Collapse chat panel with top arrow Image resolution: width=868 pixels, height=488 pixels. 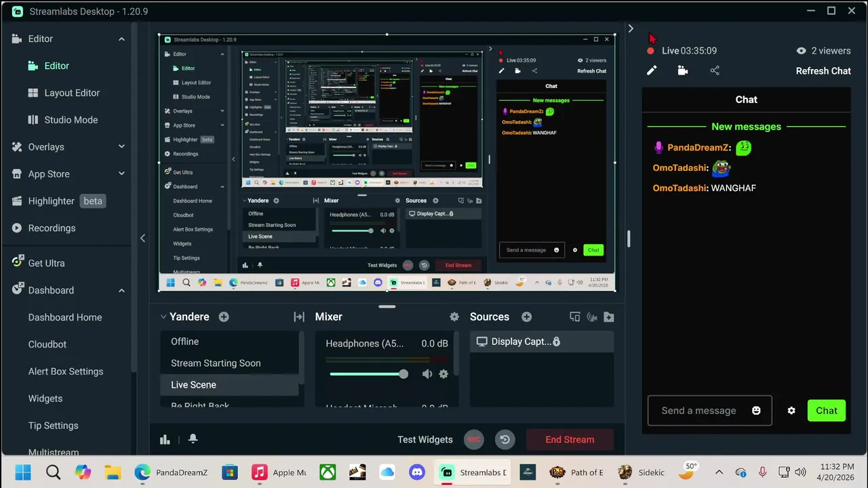[631, 28]
